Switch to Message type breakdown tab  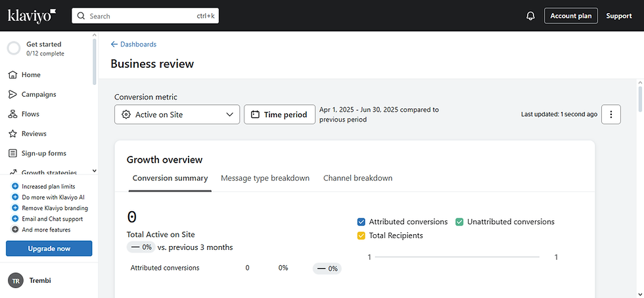(265, 178)
